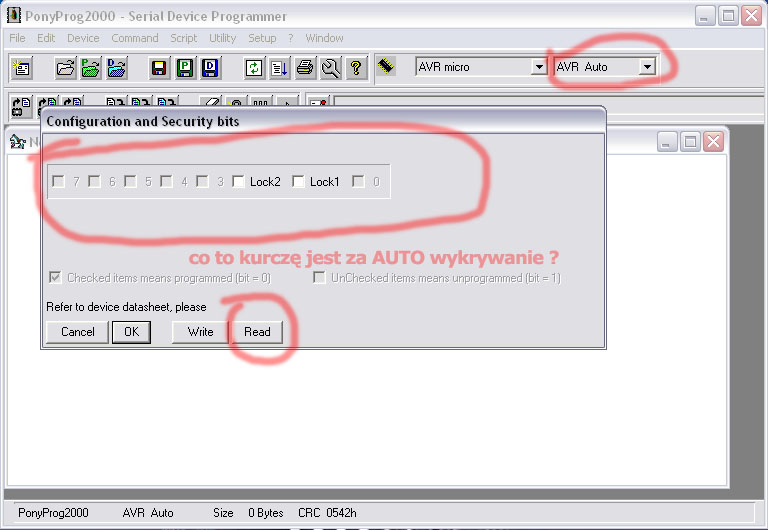Click the Write button for security bits

pyautogui.click(x=200, y=332)
